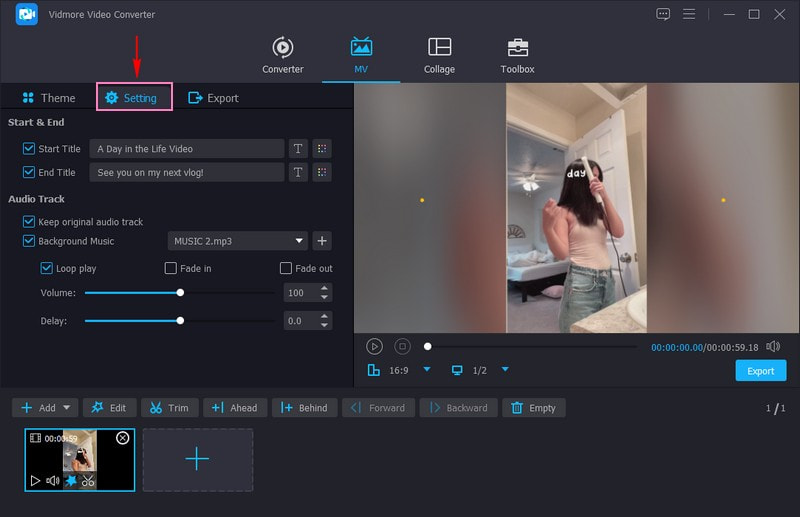Open the Toolbox section
Viewport: 800px width, 517px height.
coord(517,56)
